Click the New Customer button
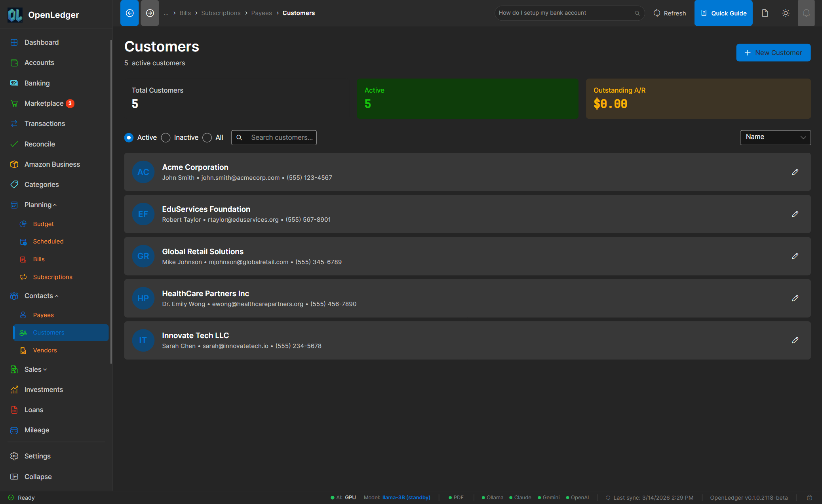This screenshot has height=504, width=822. click(773, 52)
